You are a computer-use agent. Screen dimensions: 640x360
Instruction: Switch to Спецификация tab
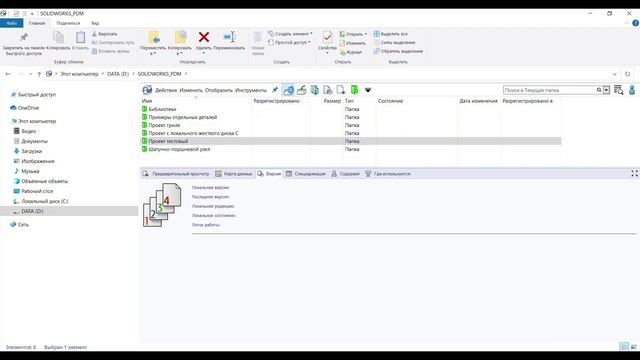[x=306, y=174]
